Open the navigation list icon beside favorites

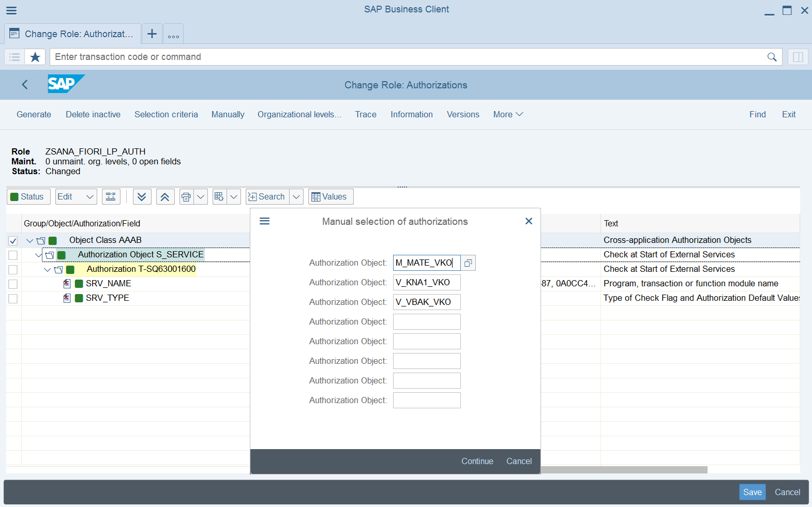point(14,57)
